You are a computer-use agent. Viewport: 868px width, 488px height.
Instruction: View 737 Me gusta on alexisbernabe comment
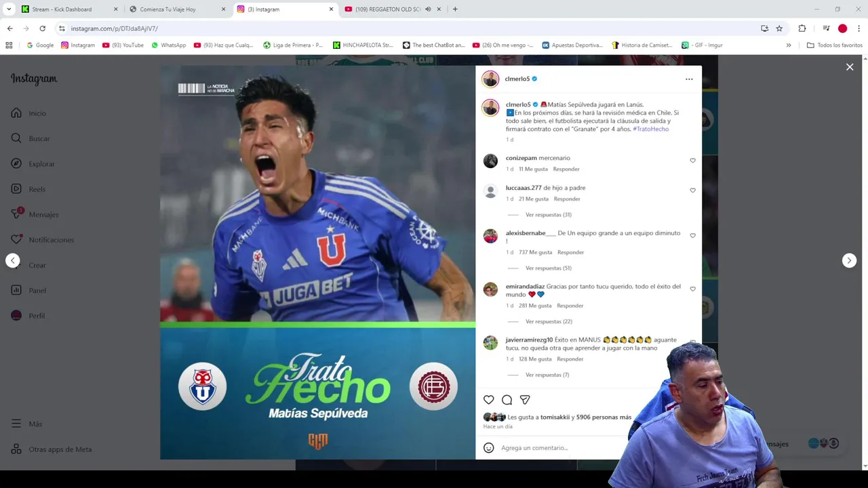535,252
